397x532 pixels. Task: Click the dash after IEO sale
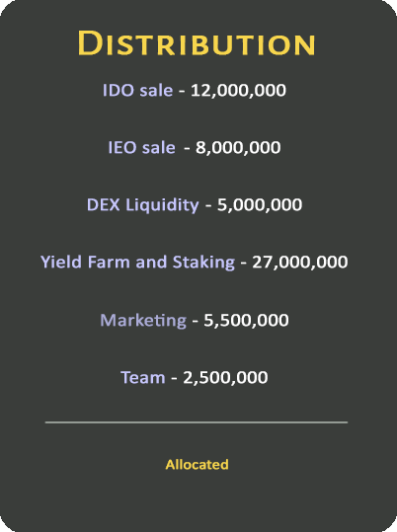[x=187, y=149]
